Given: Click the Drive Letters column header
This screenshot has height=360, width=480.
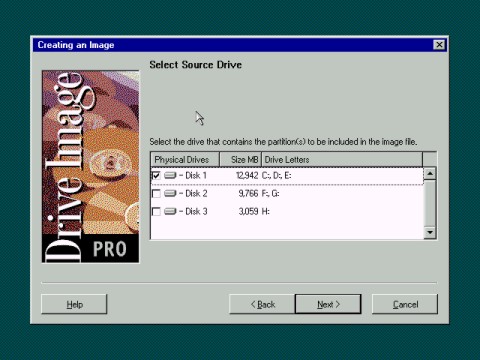Looking at the screenshot, I should 342,160.
